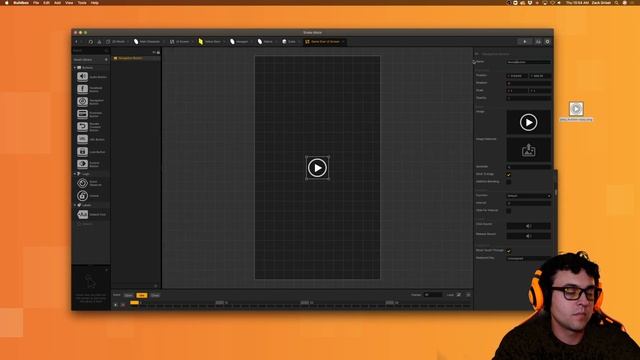Viewport: 640px width, 360px height.
Task: Toggle the checkbox below the Interval field
Action: coord(509,211)
